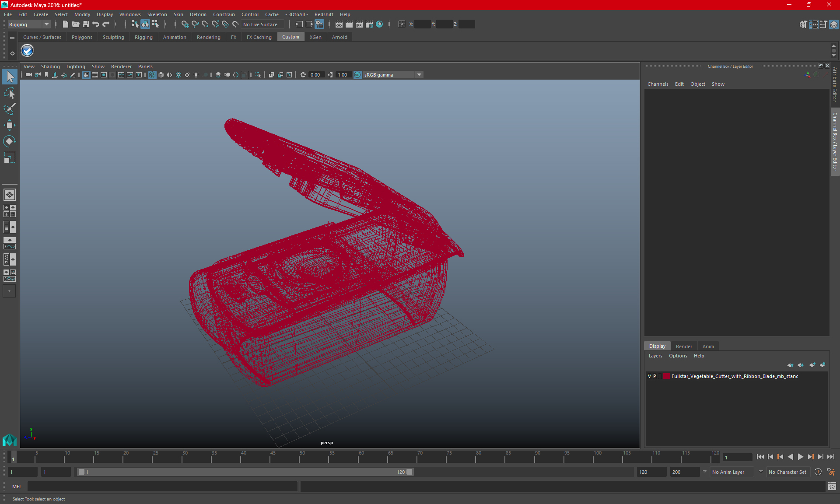This screenshot has height=504, width=840.
Task: Click Move layer up icon
Action: [x=790, y=365]
